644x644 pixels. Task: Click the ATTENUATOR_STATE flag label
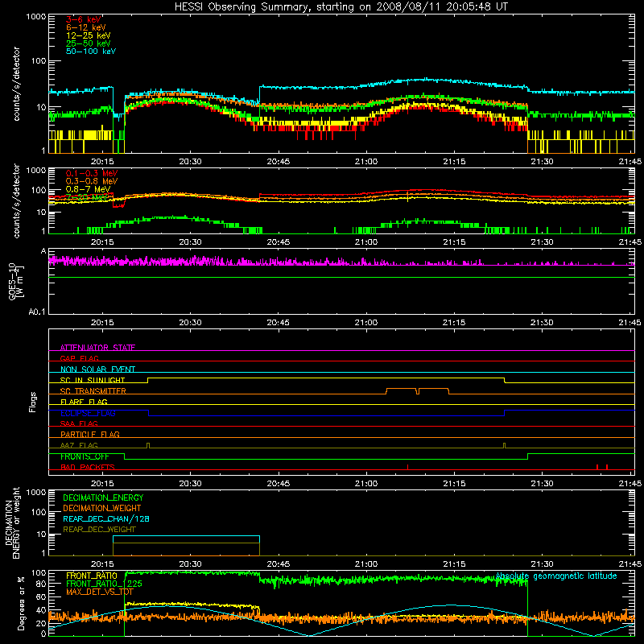pos(97,348)
